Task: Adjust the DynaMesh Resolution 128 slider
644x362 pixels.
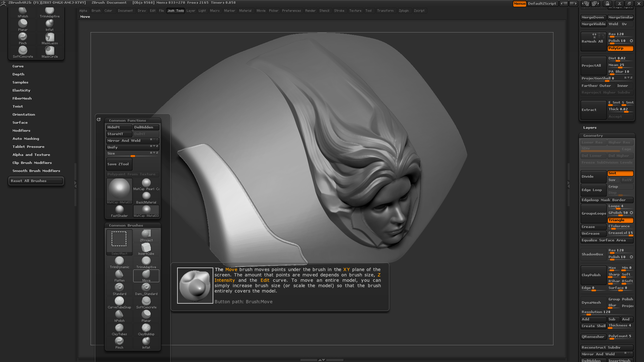Action: pyautogui.click(x=607, y=312)
